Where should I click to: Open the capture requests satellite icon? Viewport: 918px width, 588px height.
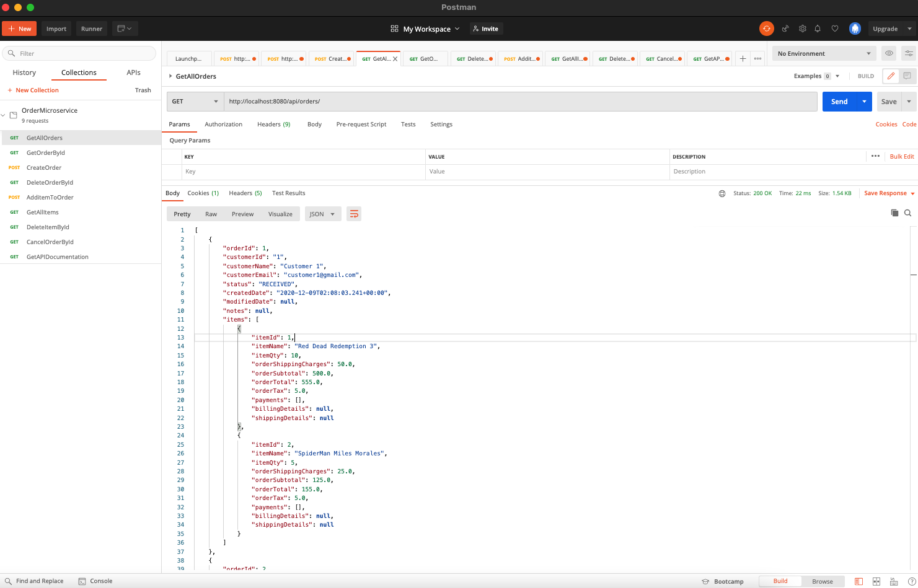[785, 29]
